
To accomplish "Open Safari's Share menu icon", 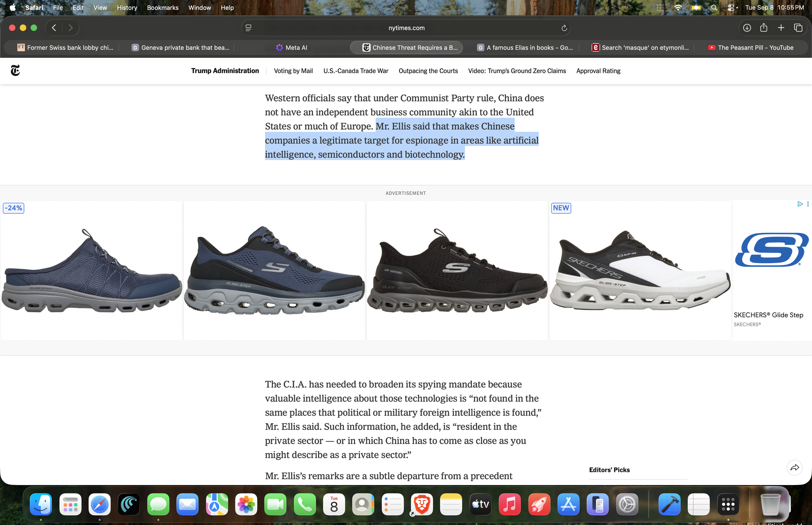I will 764,28.
